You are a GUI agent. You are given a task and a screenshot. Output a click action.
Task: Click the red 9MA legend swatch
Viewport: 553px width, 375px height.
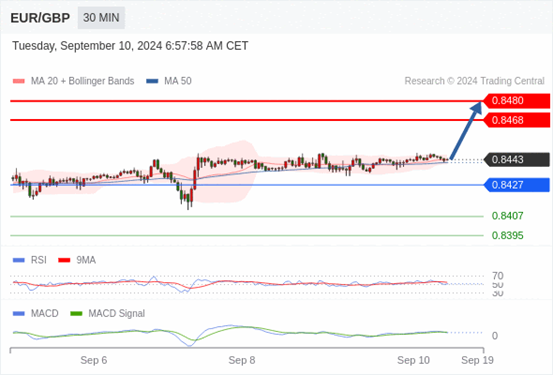[x=64, y=260]
